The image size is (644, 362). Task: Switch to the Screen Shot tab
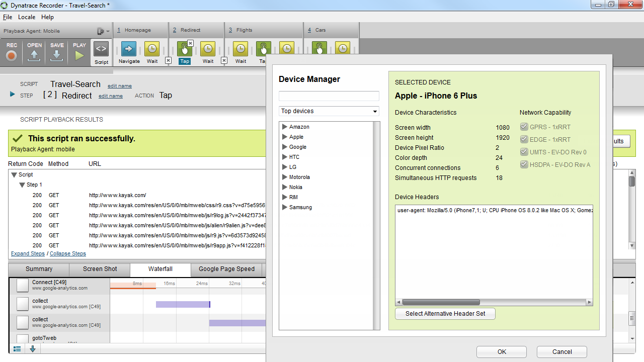tap(100, 269)
